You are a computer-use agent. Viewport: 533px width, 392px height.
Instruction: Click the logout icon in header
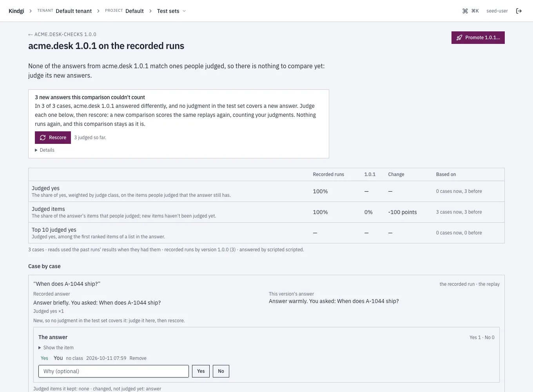pos(519,11)
